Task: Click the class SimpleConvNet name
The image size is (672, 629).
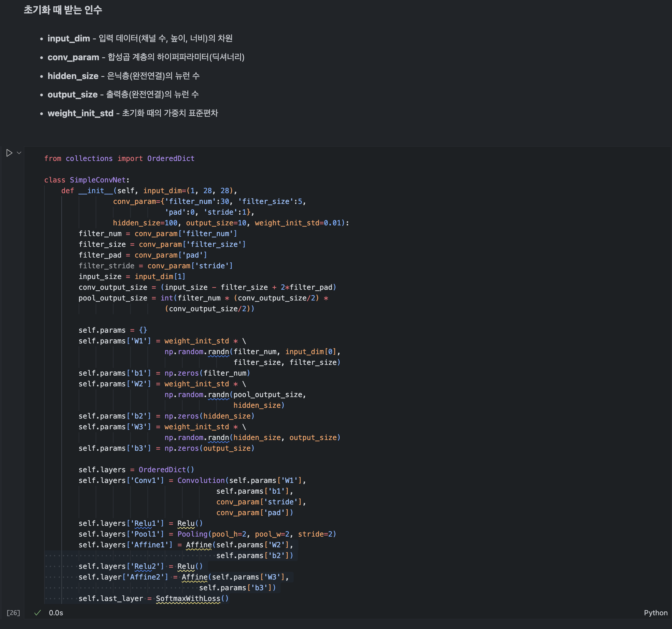Action: point(98,180)
